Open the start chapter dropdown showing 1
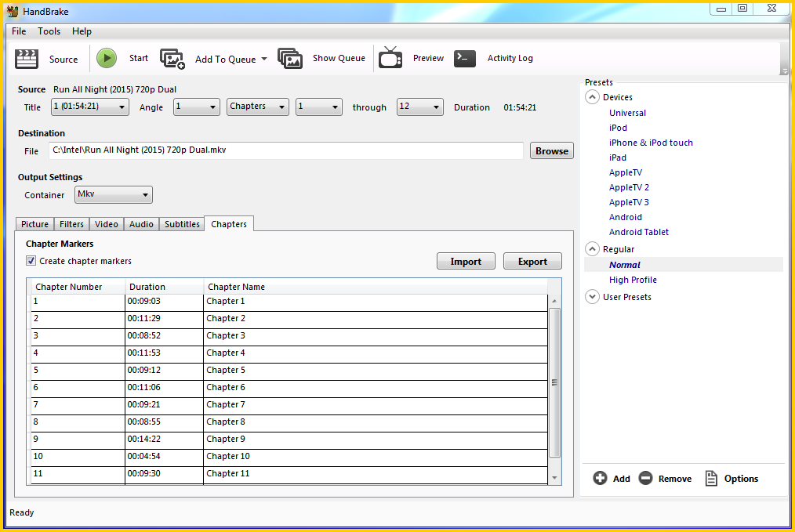 tap(319, 107)
